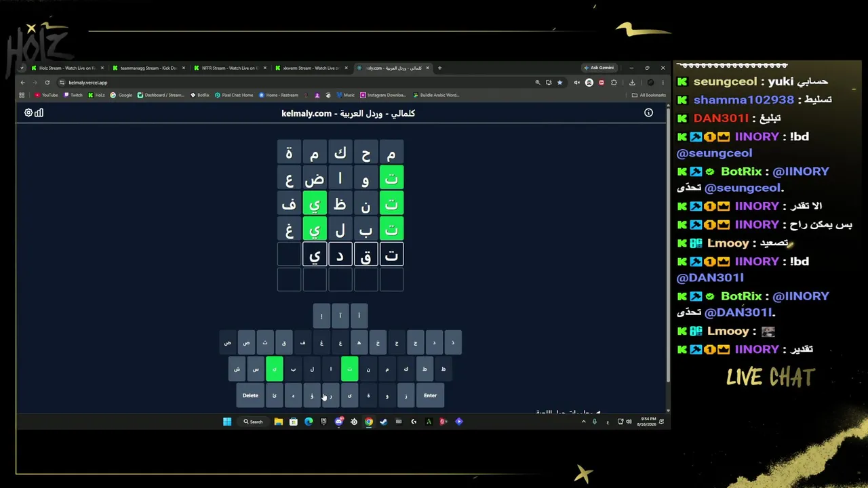The height and width of the screenshot is (488, 868).
Task: Open the Windows Start menu
Action: tap(227, 422)
